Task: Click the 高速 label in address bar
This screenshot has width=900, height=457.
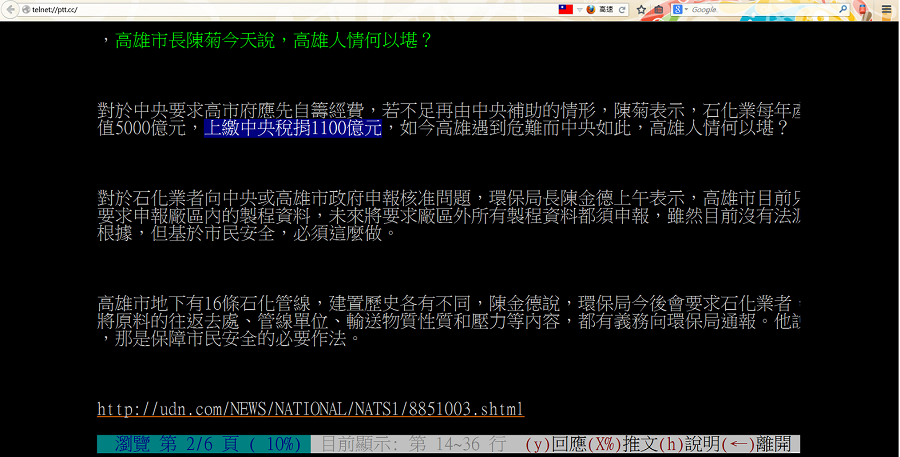Action: tap(606, 10)
